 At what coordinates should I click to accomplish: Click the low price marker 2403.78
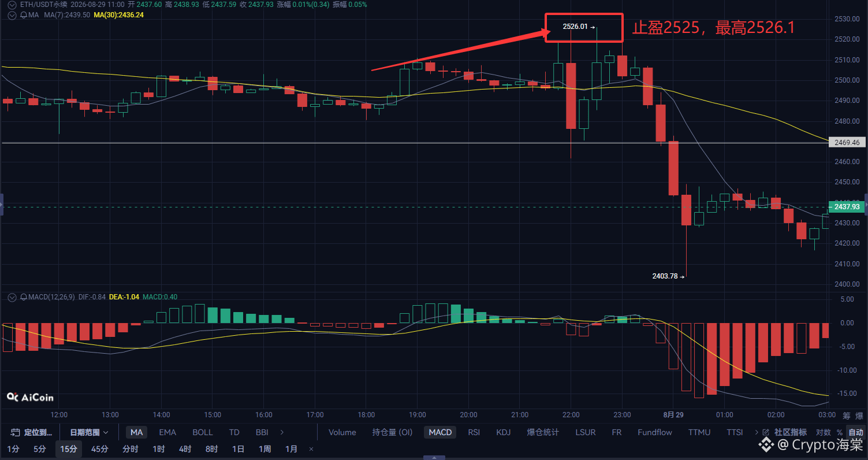click(665, 276)
